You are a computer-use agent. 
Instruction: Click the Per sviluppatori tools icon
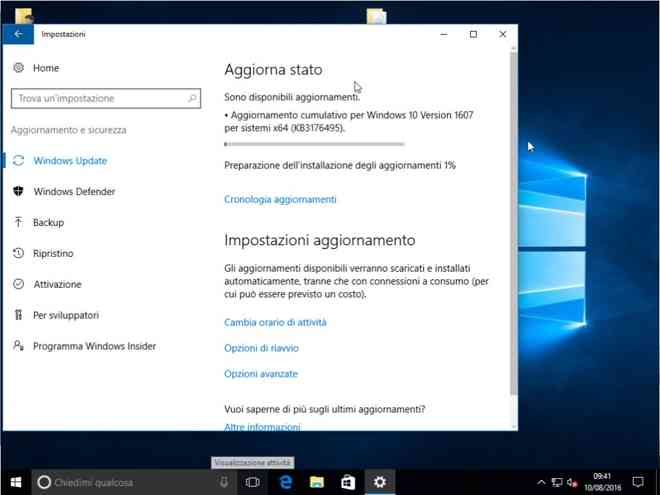19,314
